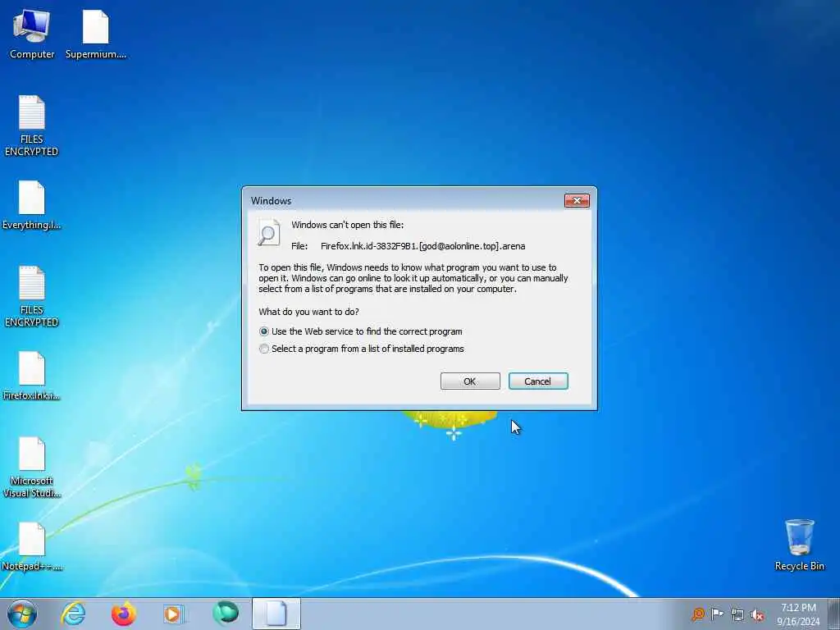
Task: Select the FILES ENCRYPTED file directly above Firefox.lnk
Action: pos(32,296)
